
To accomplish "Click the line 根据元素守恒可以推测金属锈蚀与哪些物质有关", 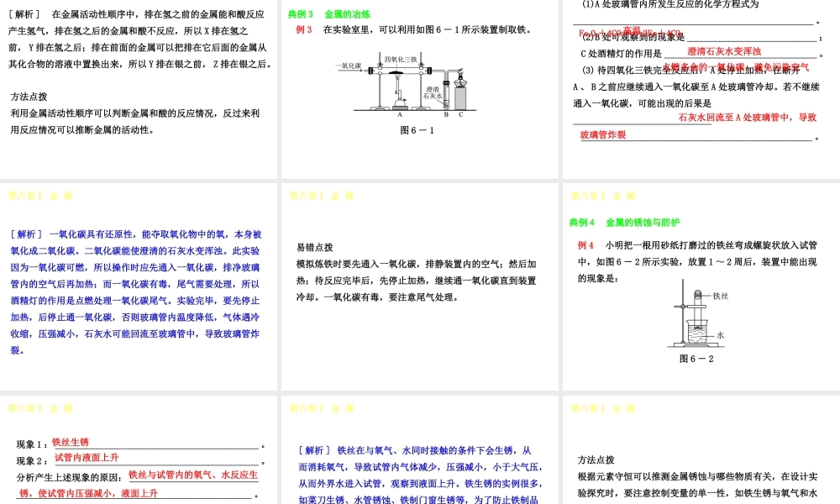I will [697, 476].
